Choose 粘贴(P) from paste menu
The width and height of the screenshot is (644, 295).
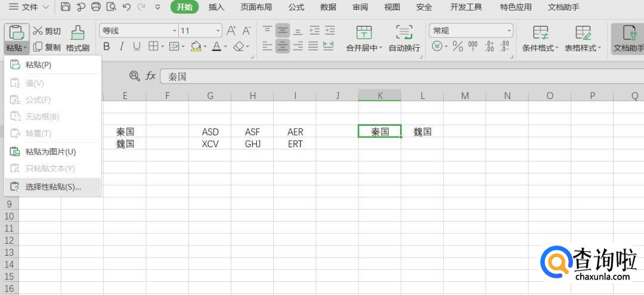pos(52,64)
